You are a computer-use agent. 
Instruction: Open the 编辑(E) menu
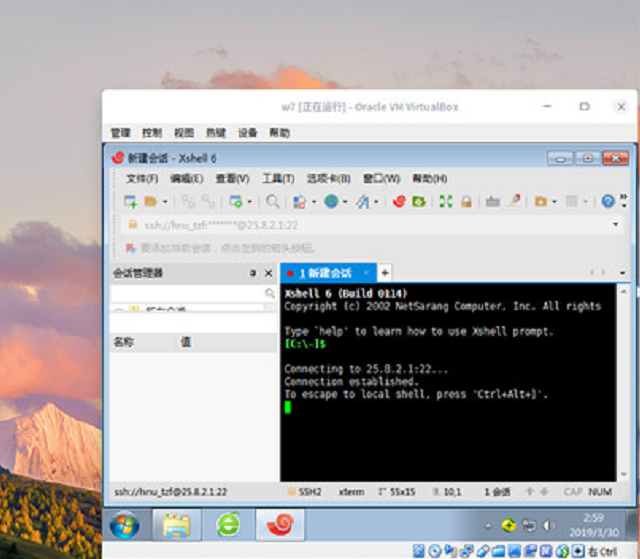[187, 178]
